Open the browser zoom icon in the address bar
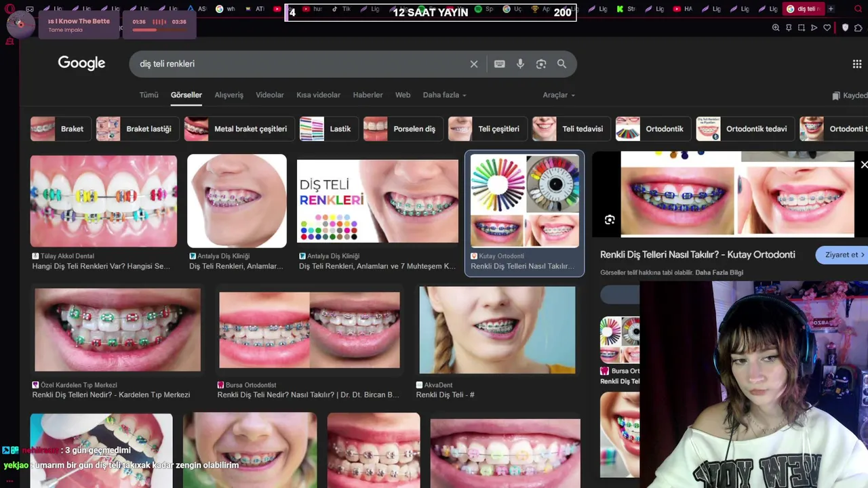This screenshot has height=488, width=868. pyautogui.click(x=776, y=28)
